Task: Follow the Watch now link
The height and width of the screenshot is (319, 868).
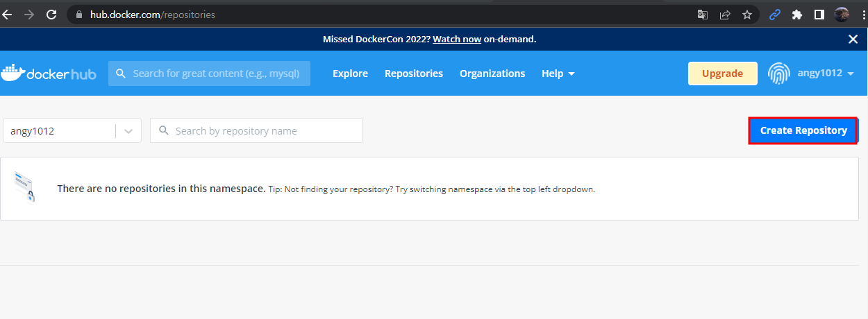Action: pyautogui.click(x=457, y=39)
